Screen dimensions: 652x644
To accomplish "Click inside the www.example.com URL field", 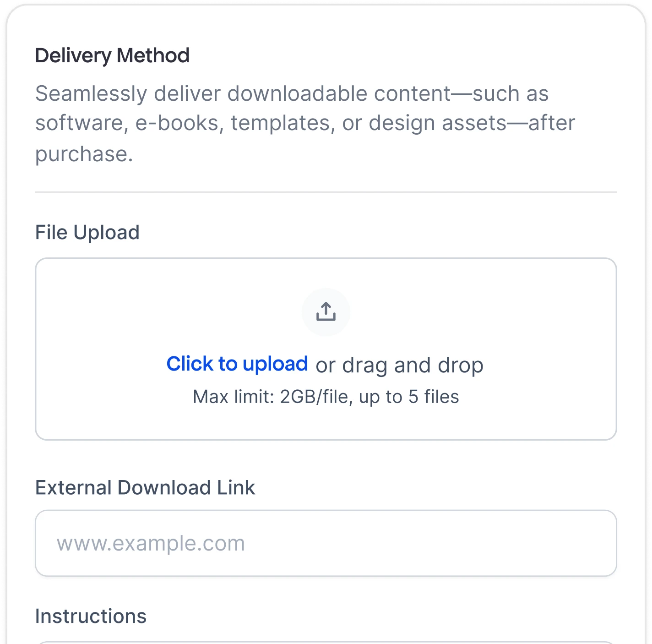I will point(326,543).
